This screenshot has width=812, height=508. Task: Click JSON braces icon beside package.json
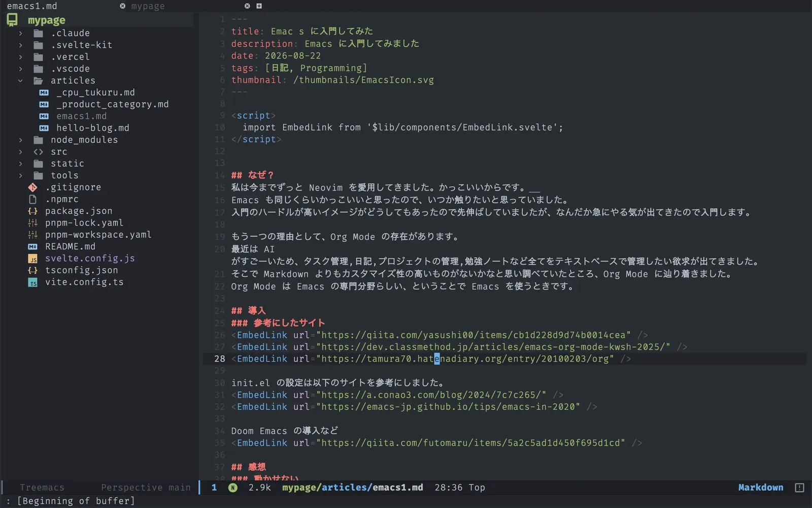tap(33, 211)
